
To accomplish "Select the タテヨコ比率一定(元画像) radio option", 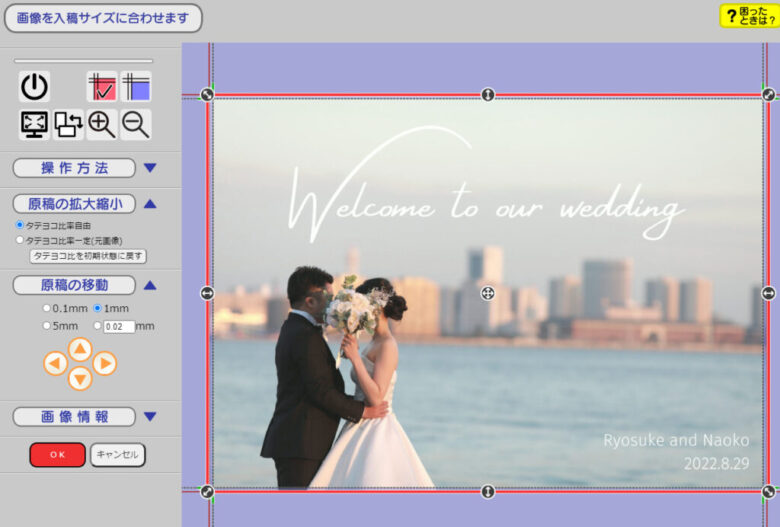I will point(20,240).
